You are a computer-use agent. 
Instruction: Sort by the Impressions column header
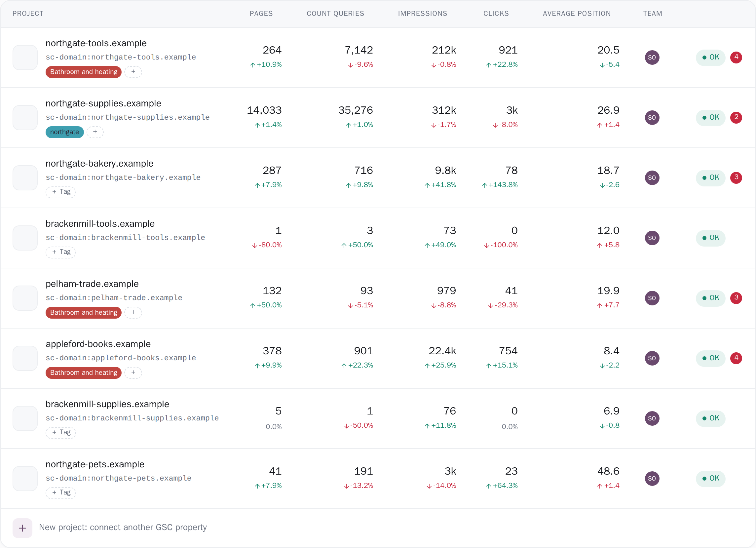pyautogui.click(x=422, y=14)
